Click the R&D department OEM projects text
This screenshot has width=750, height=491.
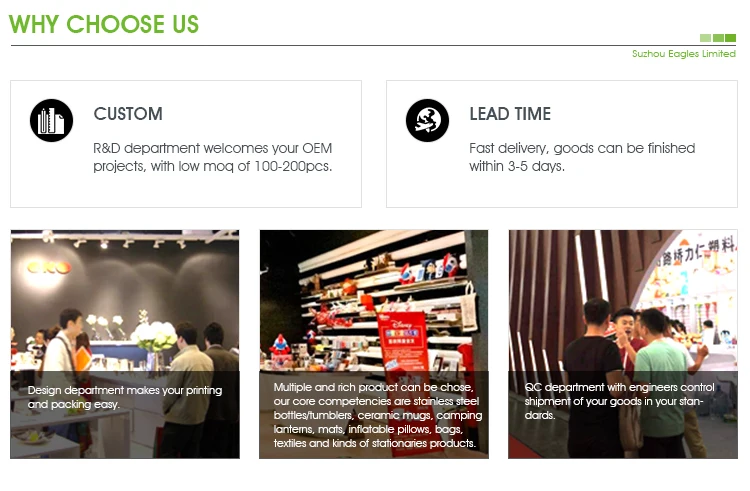pyautogui.click(x=212, y=157)
